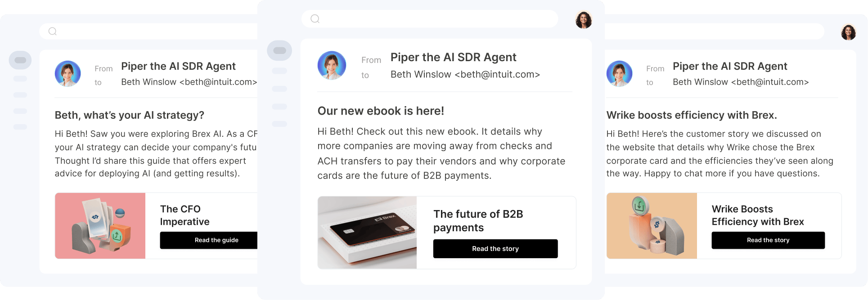Click Piper's sender avatar in the center email
Viewport: 868px width, 300px height.
click(x=332, y=65)
